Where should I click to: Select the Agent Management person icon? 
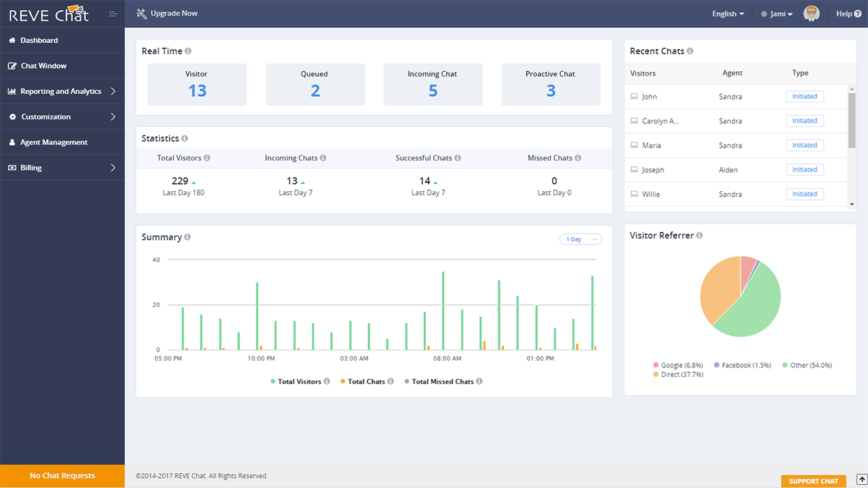(x=12, y=142)
